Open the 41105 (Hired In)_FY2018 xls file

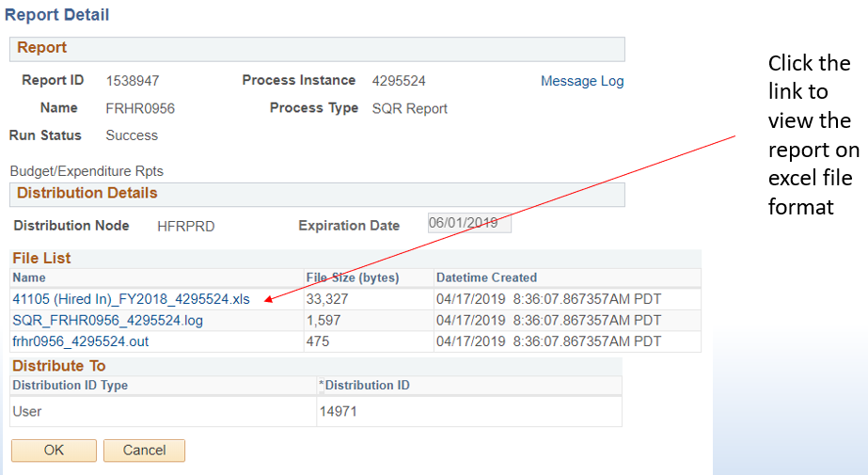coord(132,299)
